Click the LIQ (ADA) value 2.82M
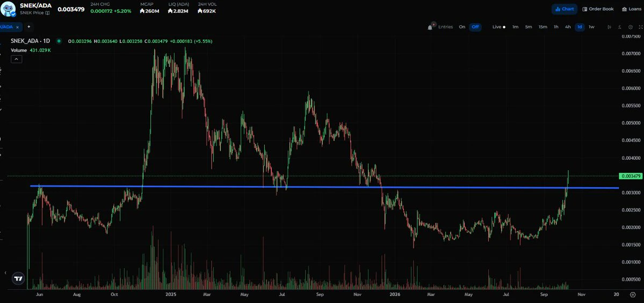Viewport: 644px width, 303px height. 178,11
